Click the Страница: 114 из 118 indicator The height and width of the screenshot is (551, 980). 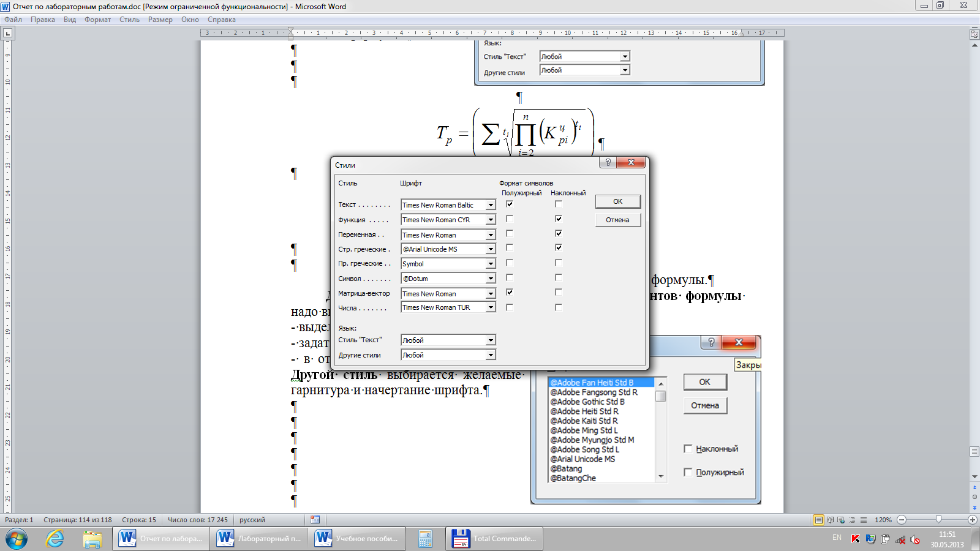tap(78, 520)
